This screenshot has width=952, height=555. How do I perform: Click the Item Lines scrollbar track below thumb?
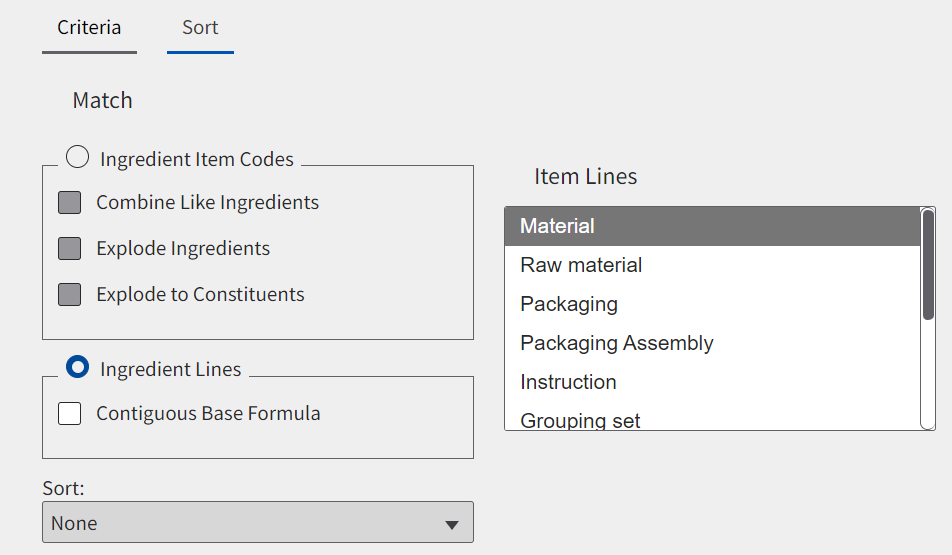click(x=928, y=375)
